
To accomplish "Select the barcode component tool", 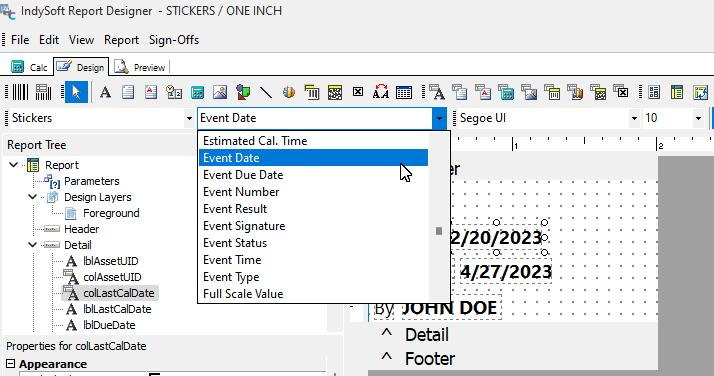I will pyautogui.click(x=20, y=92).
